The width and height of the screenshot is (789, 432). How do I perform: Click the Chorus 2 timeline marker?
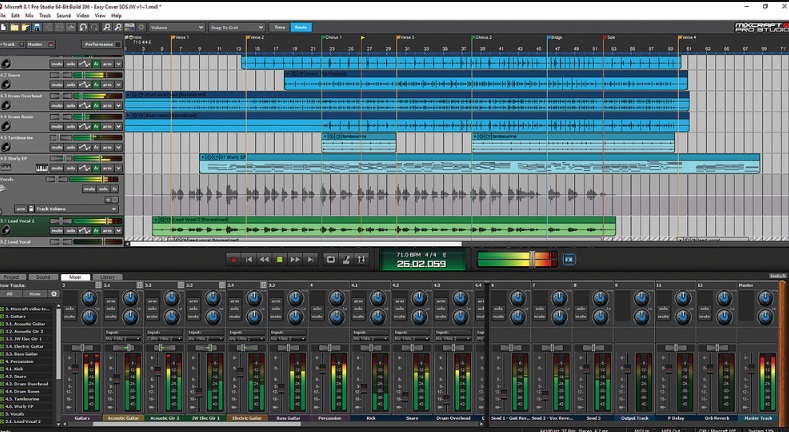(482, 37)
